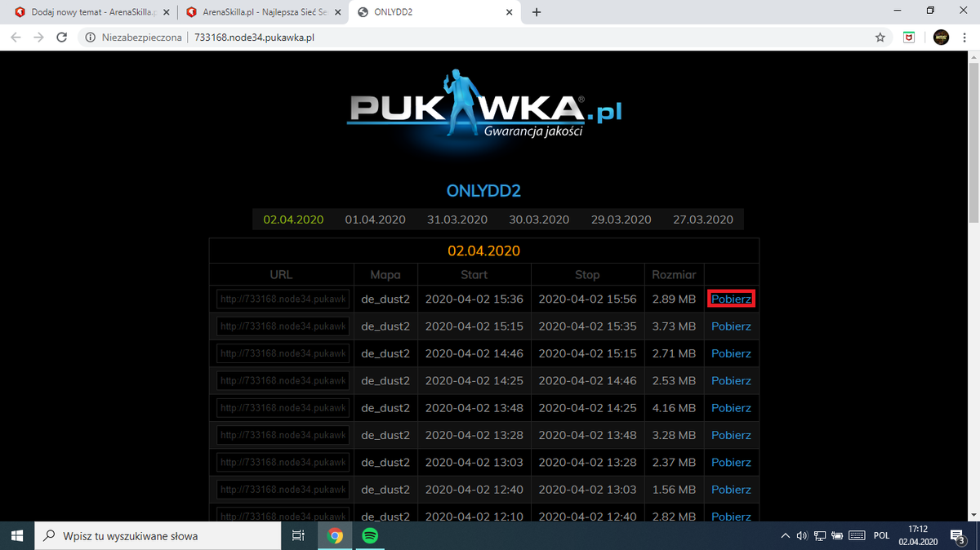Click the back navigation arrow
The image size is (980, 550).
pos(16,38)
